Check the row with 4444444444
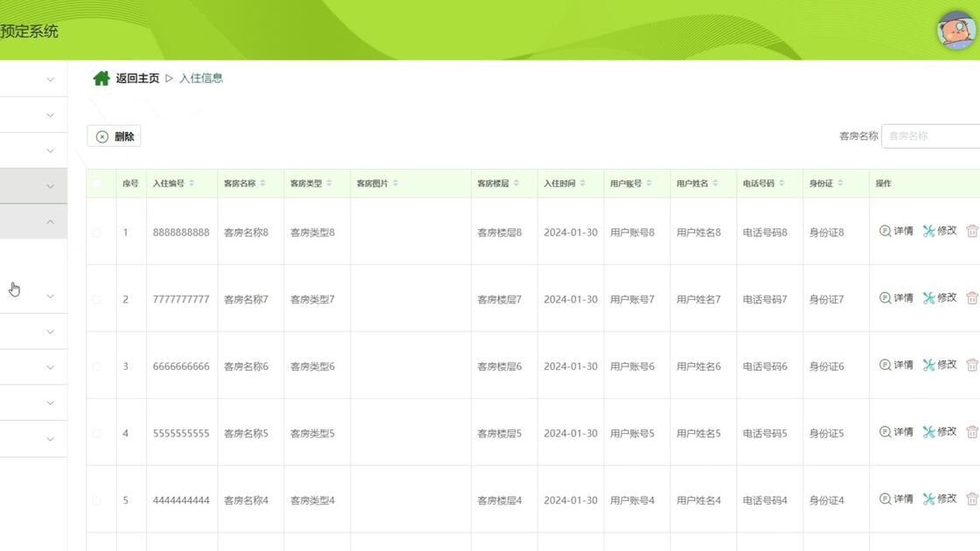This screenshot has height=551, width=980. click(97, 499)
